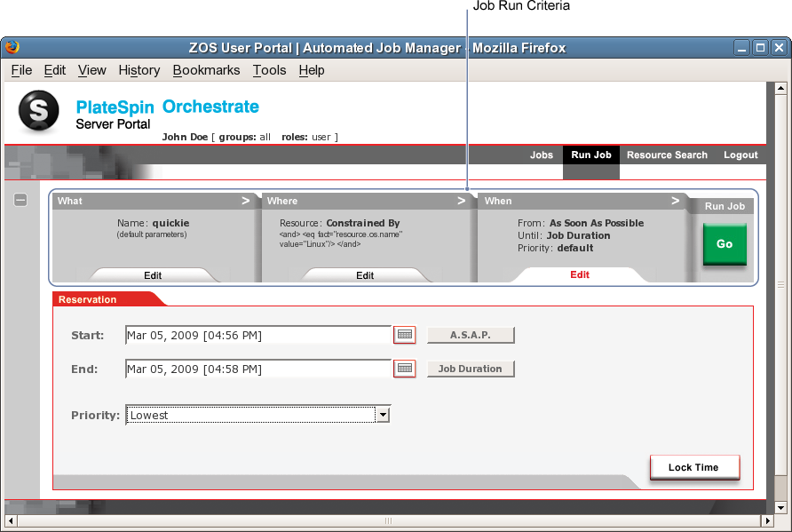Maximize the Firefox window

coord(760,48)
